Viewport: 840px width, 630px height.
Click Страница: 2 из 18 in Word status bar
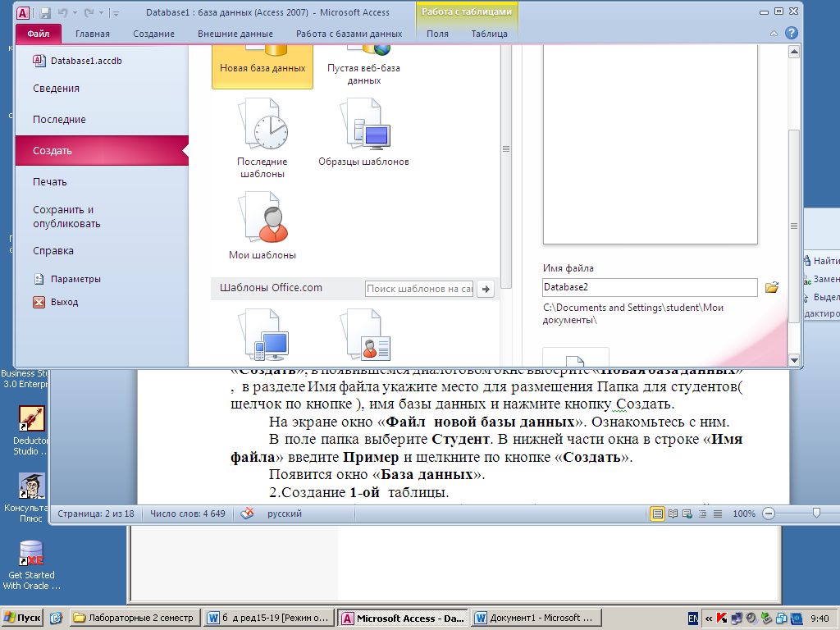pyautogui.click(x=96, y=514)
